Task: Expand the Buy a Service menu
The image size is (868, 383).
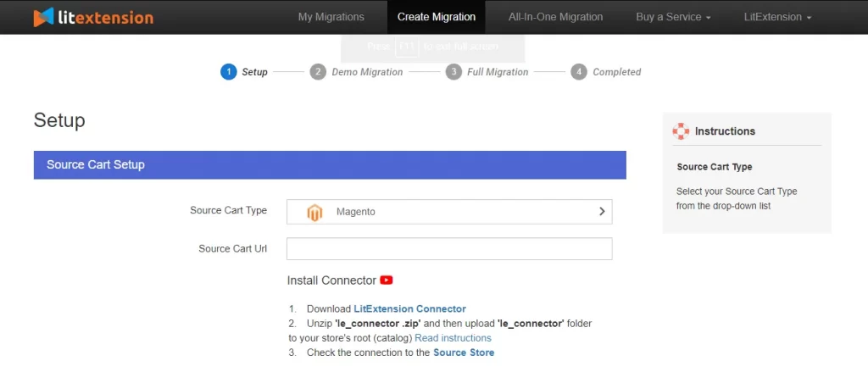Action: [x=673, y=17]
